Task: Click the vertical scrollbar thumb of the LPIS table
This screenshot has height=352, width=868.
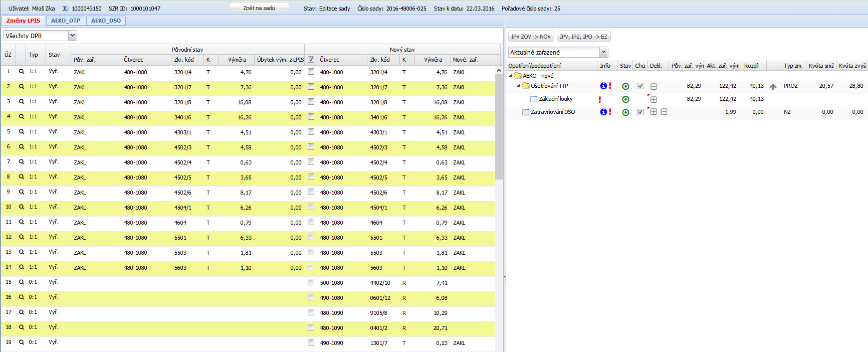Action: [499, 128]
